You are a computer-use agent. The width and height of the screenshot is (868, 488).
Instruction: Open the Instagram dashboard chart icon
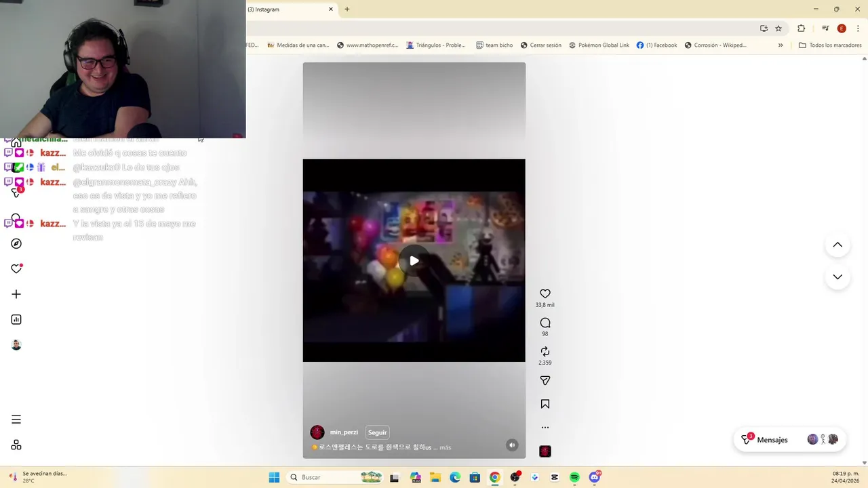[16, 319]
